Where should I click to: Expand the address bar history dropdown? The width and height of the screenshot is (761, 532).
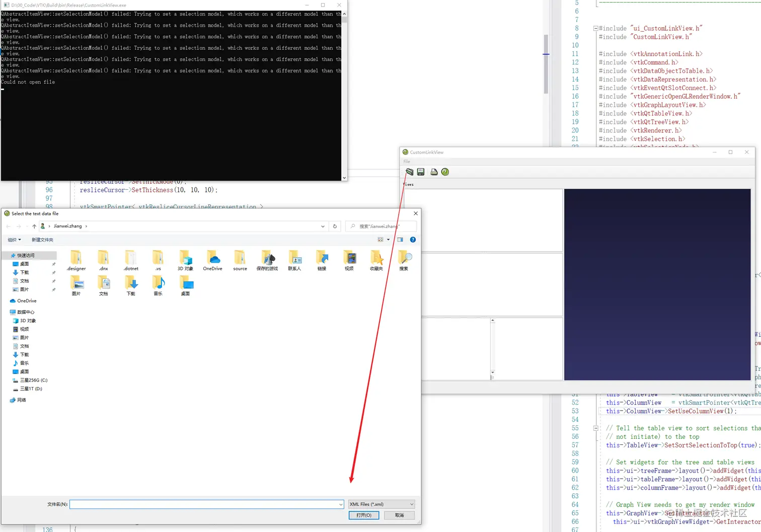[323, 226]
